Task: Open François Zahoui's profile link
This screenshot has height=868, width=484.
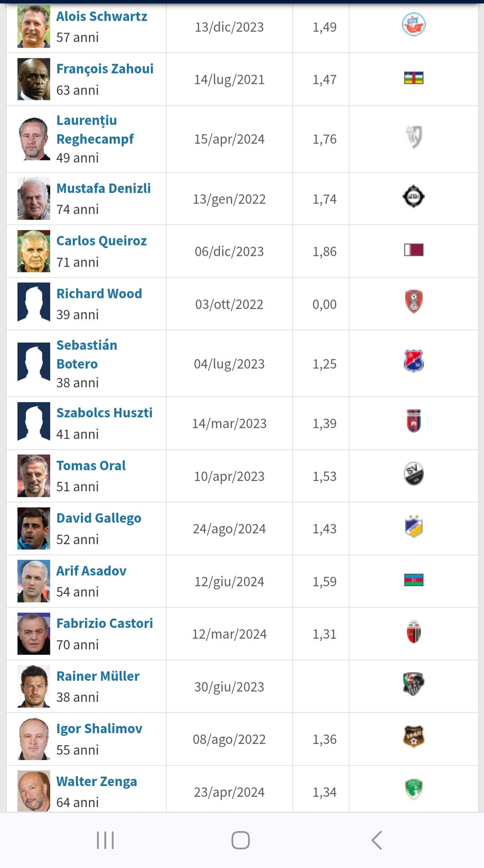Action: tap(105, 69)
